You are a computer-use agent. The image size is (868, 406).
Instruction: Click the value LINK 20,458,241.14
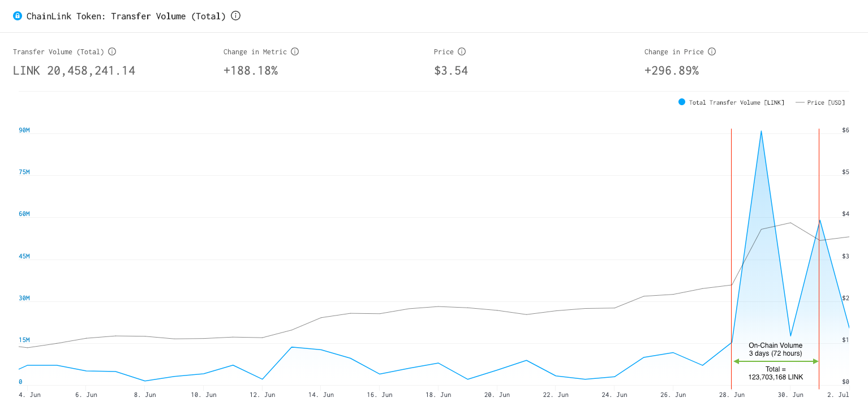74,71
